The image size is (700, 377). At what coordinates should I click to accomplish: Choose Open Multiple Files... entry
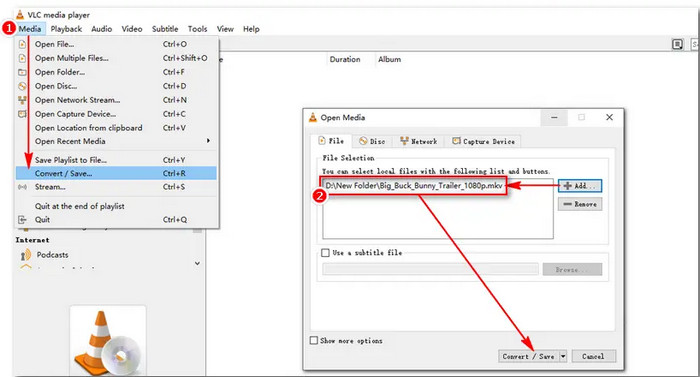(x=116, y=58)
